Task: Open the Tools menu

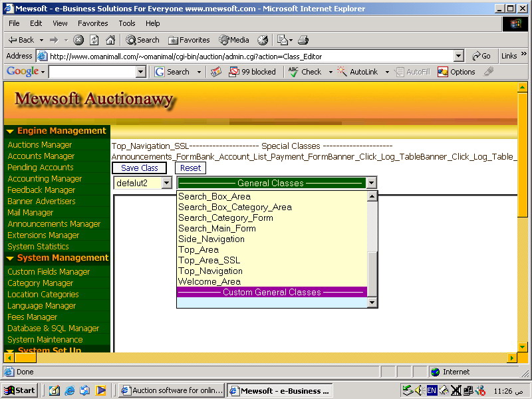Action: tap(127, 23)
